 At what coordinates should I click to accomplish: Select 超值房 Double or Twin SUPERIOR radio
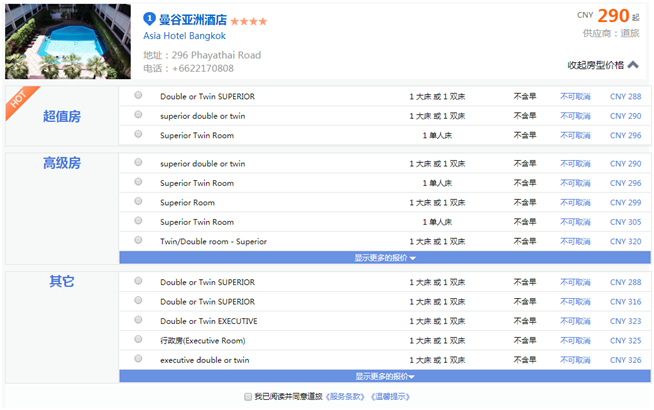[x=138, y=95]
